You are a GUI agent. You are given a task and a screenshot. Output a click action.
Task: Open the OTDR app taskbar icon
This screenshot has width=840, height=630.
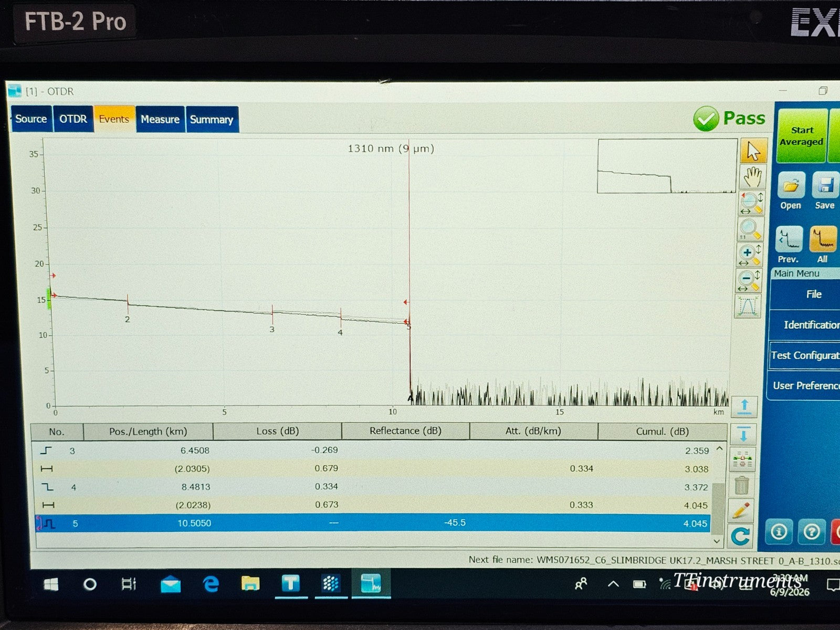point(371,583)
